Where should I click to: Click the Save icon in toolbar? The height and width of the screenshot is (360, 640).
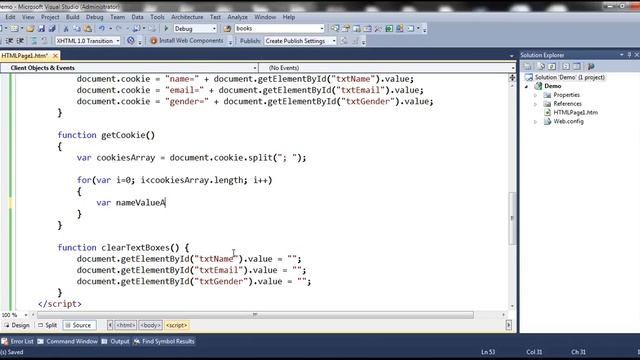click(x=41, y=29)
